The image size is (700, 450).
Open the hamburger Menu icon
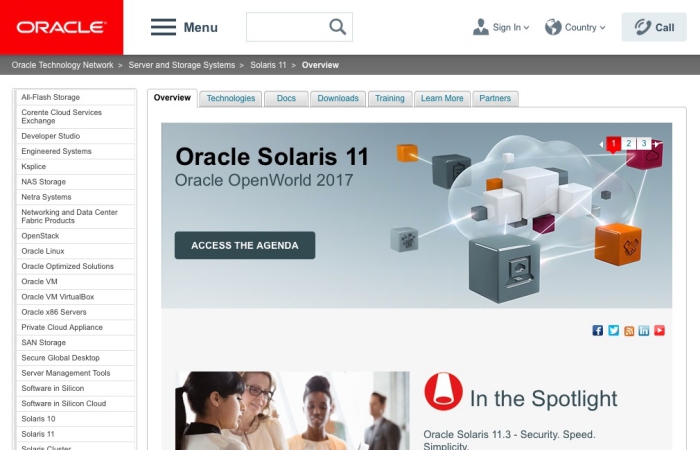(163, 27)
